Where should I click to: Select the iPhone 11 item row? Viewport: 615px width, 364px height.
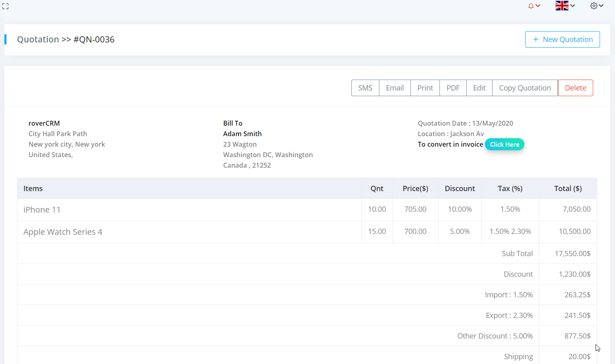coord(42,210)
